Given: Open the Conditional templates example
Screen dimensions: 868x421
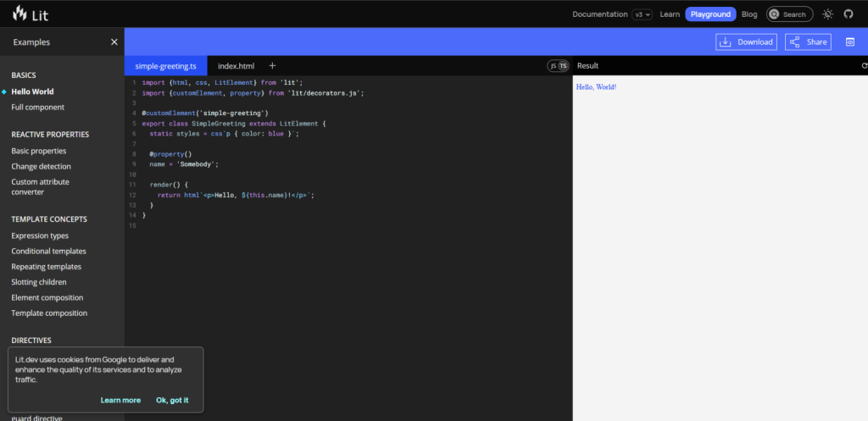Looking at the screenshot, I should point(48,252).
